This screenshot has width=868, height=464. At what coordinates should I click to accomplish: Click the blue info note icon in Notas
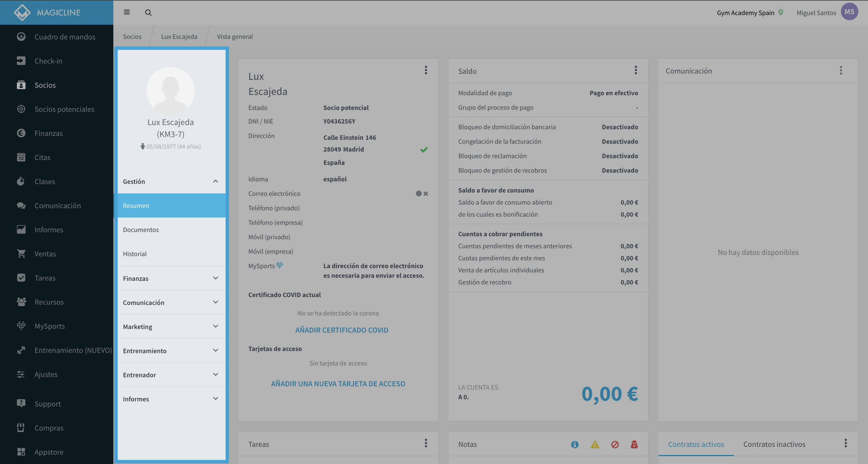coord(575,444)
